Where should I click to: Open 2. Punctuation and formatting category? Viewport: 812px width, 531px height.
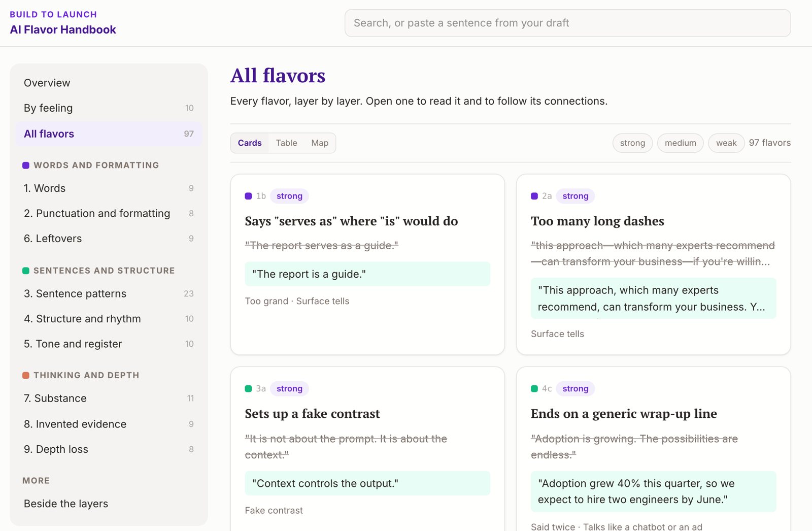(x=109, y=213)
